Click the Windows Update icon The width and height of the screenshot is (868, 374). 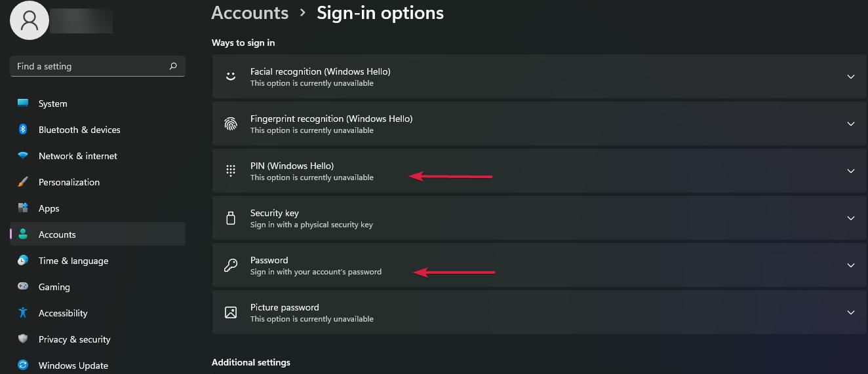[x=23, y=365]
